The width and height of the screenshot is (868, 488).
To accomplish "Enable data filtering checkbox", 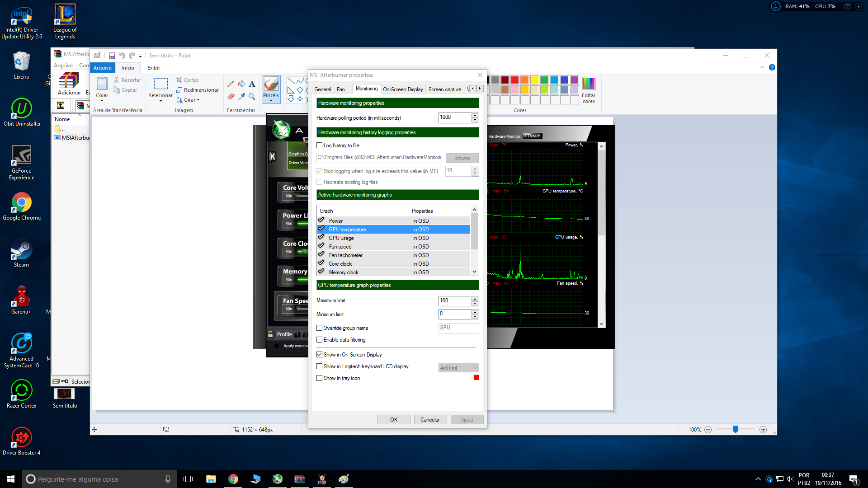I will tap(320, 340).
